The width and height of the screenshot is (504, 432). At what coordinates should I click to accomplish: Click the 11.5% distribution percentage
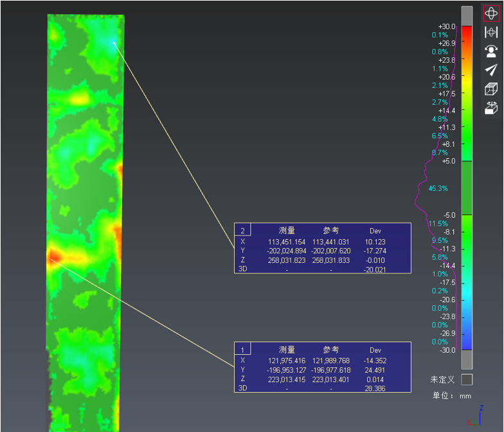(438, 224)
